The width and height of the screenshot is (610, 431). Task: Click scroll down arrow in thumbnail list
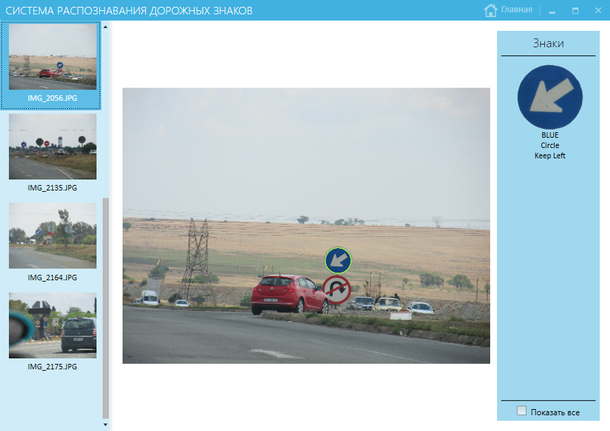pos(105,424)
